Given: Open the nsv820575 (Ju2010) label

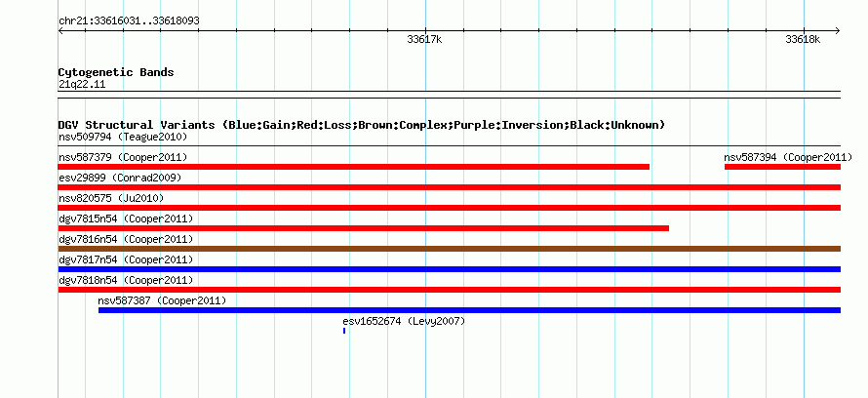Looking at the screenshot, I should (111, 198).
